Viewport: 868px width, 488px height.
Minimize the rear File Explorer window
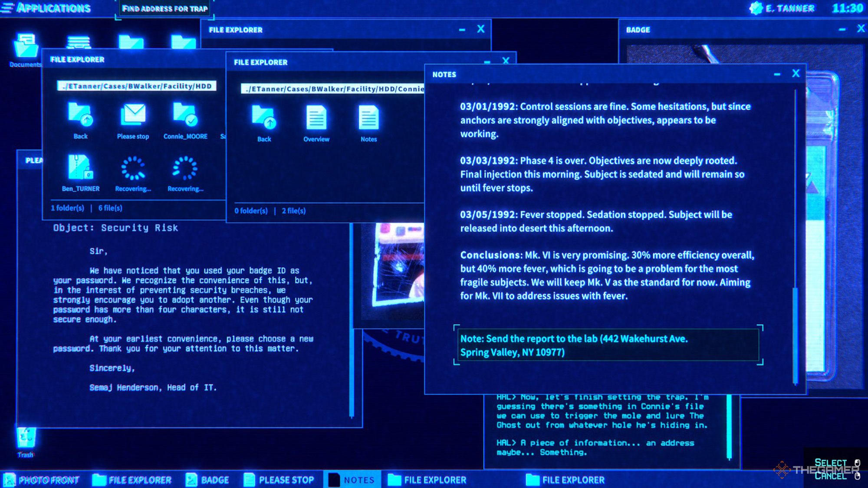pyautogui.click(x=462, y=30)
